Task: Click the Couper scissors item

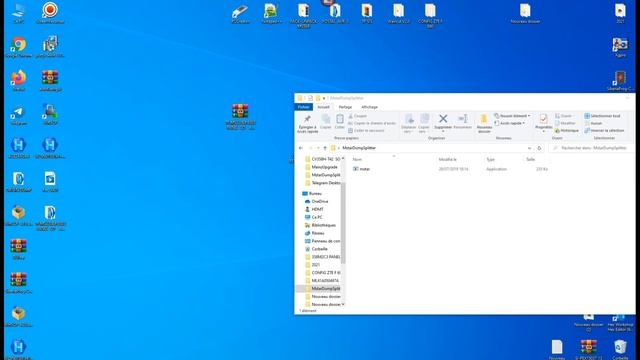Action: click(x=358, y=116)
